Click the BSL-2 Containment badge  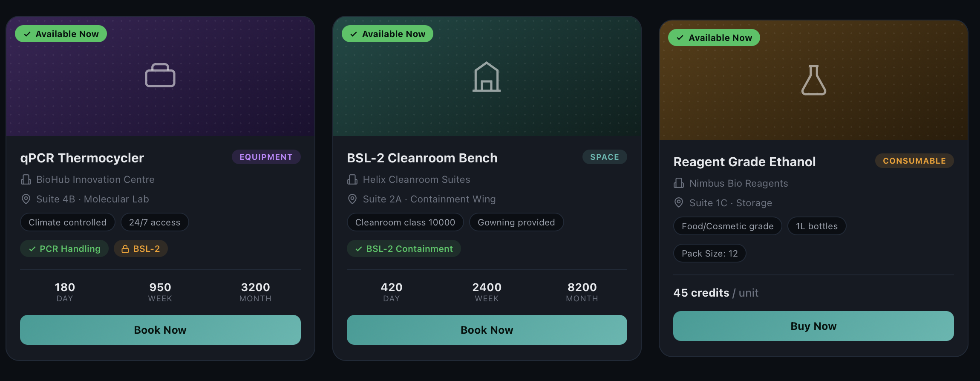tap(404, 249)
